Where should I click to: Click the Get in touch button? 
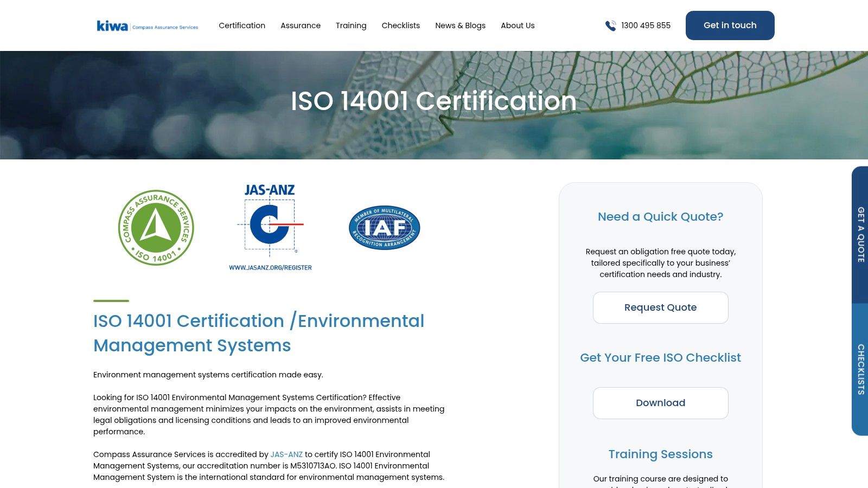730,25
